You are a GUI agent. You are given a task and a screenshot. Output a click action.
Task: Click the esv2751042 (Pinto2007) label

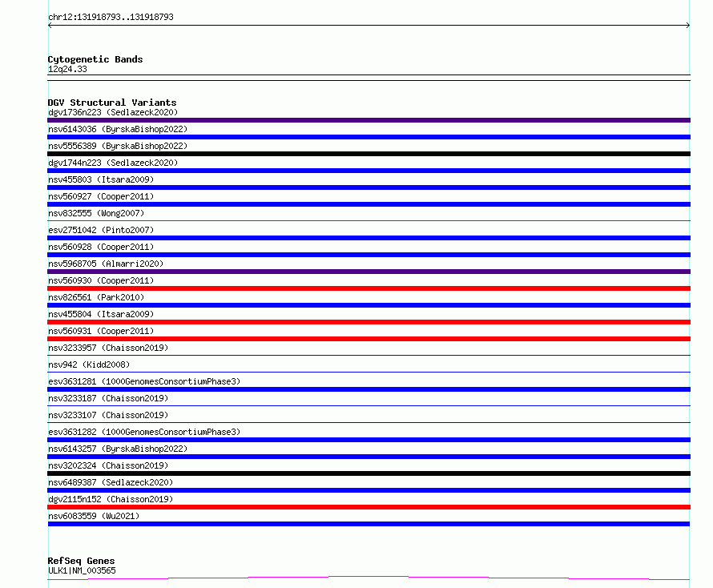coord(101,230)
